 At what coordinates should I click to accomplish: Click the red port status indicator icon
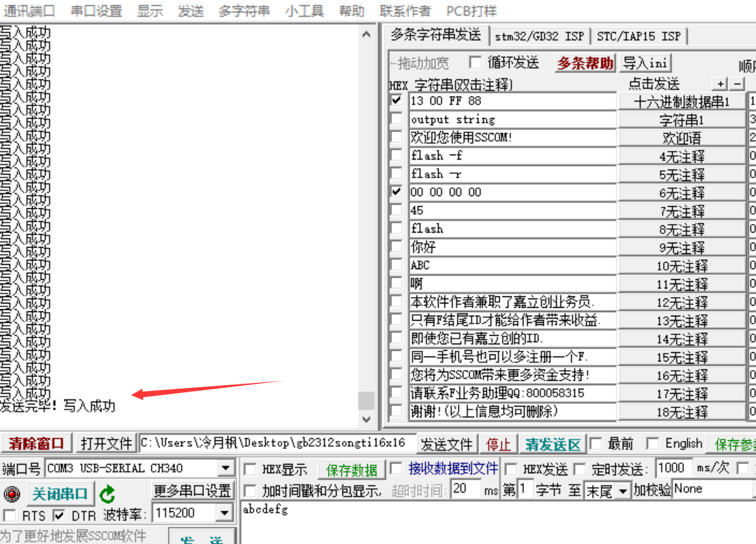(x=12, y=494)
